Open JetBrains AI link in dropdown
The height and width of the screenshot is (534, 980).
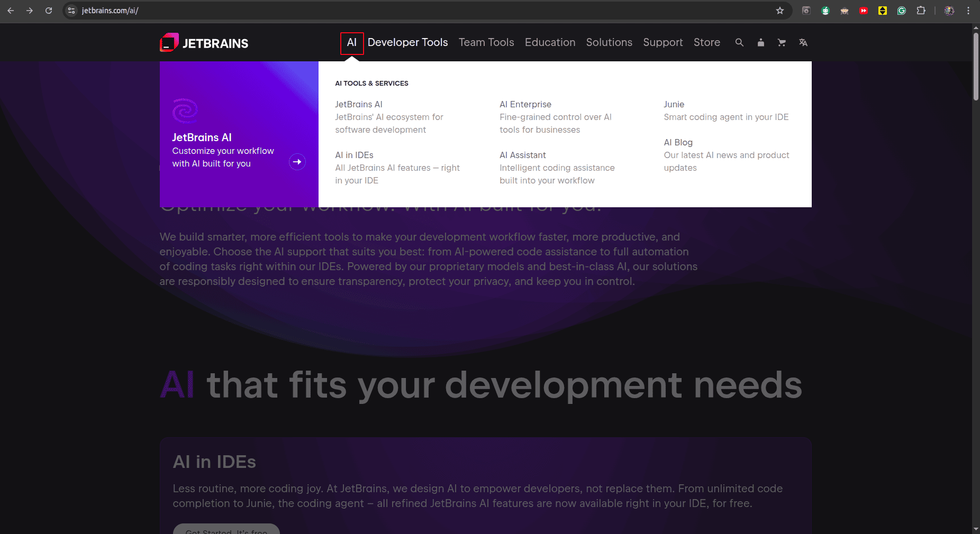click(x=359, y=104)
